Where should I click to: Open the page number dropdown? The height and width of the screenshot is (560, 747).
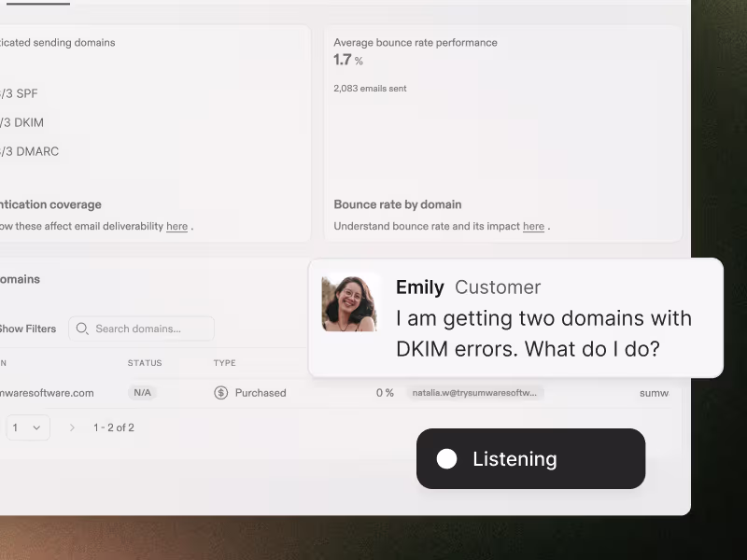28,427
